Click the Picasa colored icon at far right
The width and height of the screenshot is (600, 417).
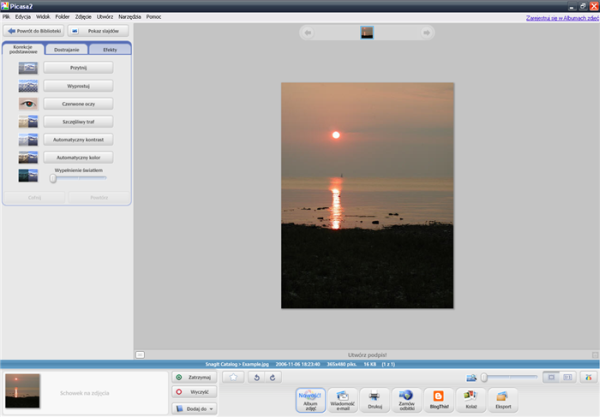pos(589,378)
